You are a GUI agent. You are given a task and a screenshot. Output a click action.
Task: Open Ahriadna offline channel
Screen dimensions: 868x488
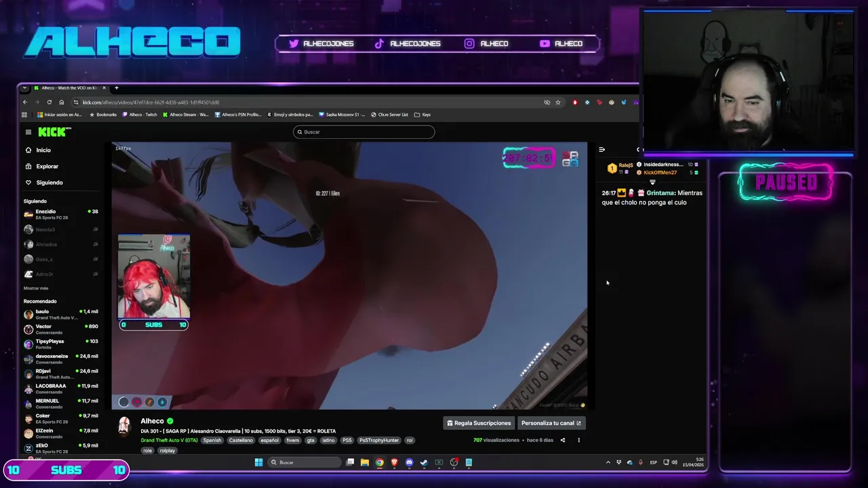[61, 244]
